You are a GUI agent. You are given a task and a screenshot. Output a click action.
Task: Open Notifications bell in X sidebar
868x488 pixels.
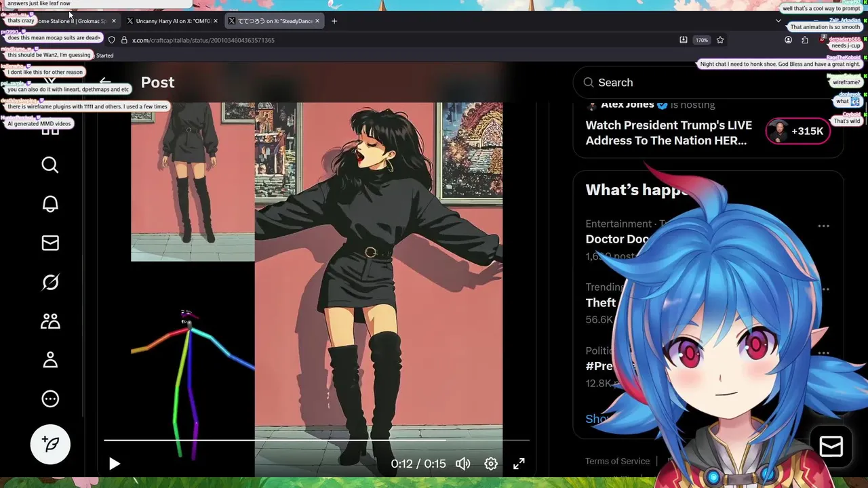[x=50, y=204]
